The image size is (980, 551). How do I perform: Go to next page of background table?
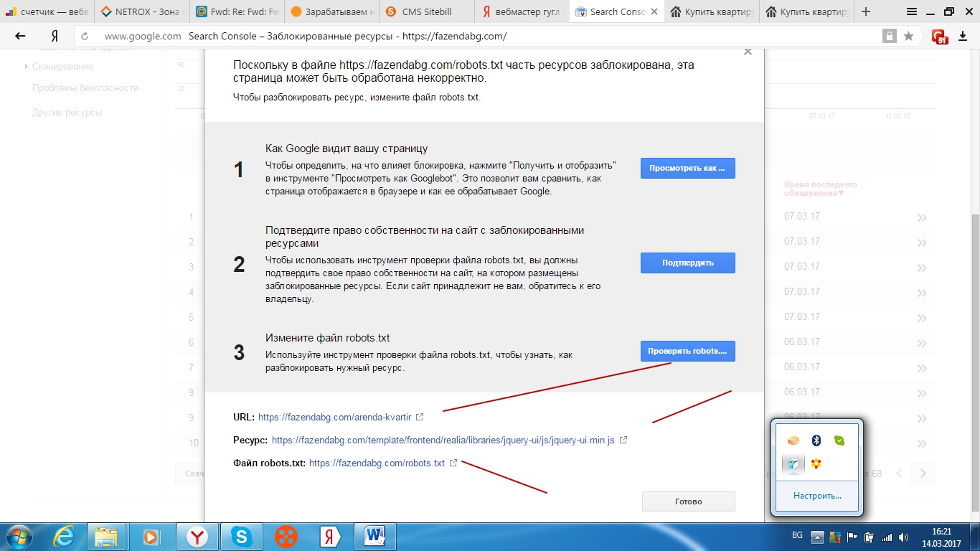tap(923, 474)
